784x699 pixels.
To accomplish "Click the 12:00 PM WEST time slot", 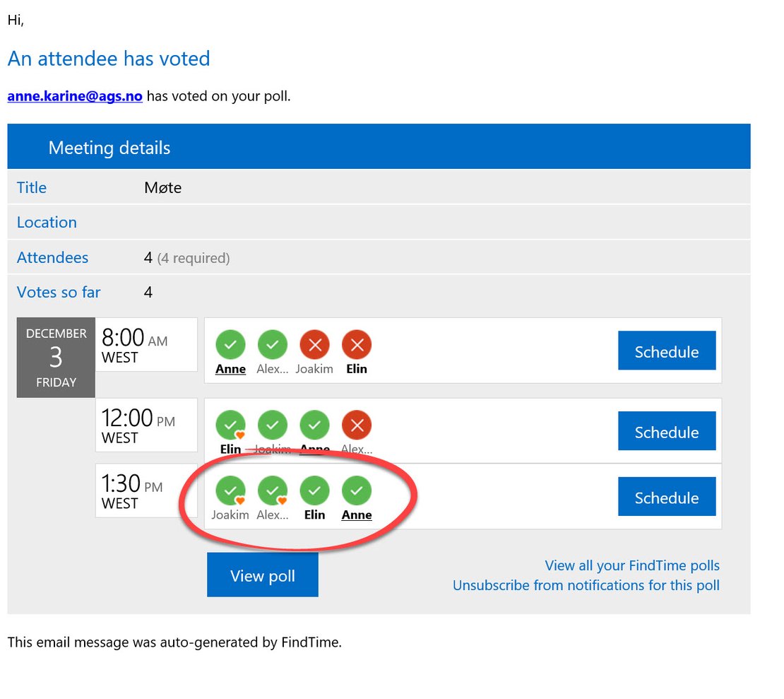I will (145, 425).
